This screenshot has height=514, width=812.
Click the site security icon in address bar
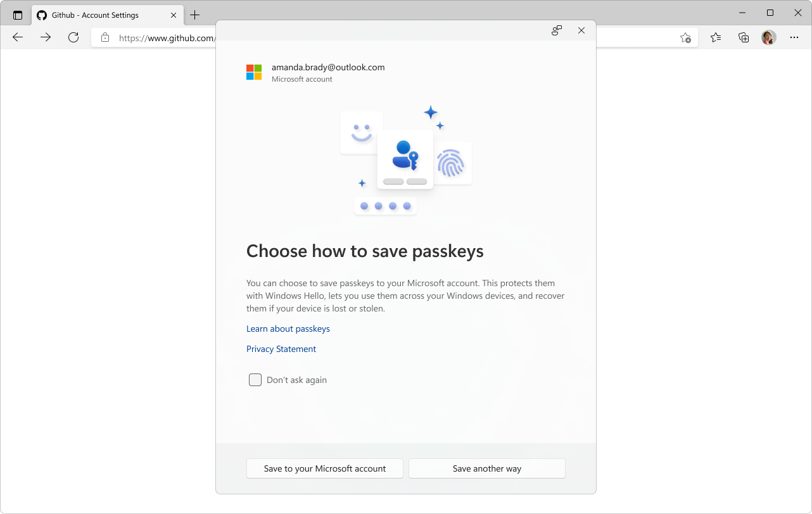tap(106, 37)
